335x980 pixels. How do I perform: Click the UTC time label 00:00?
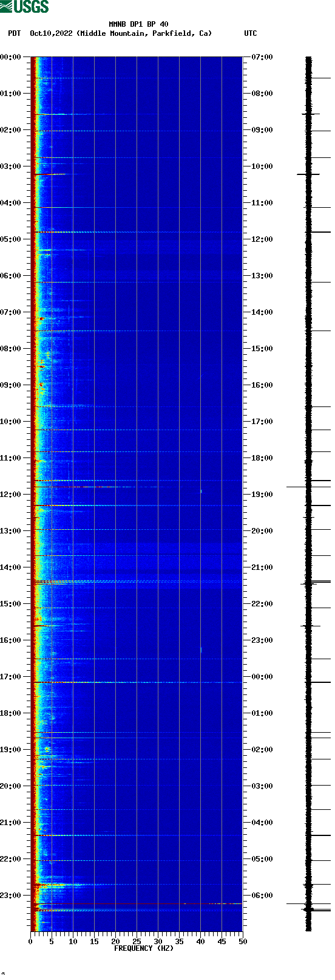point(262,677)
